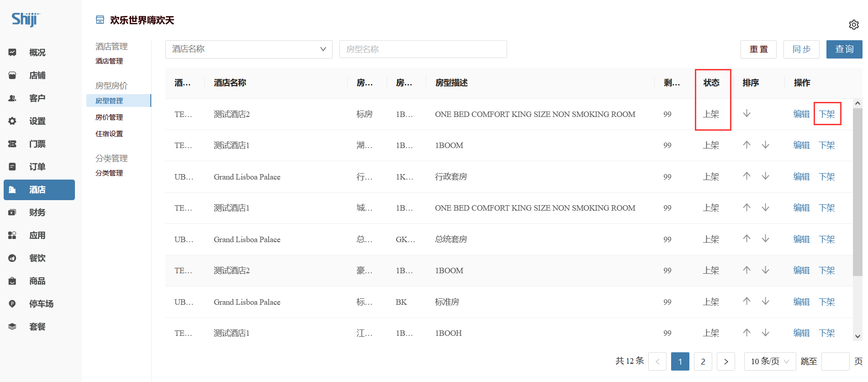Open 概况 in the left sidebar
The height and width of the screenshot is (382, 868).
(x=37, y=53)
